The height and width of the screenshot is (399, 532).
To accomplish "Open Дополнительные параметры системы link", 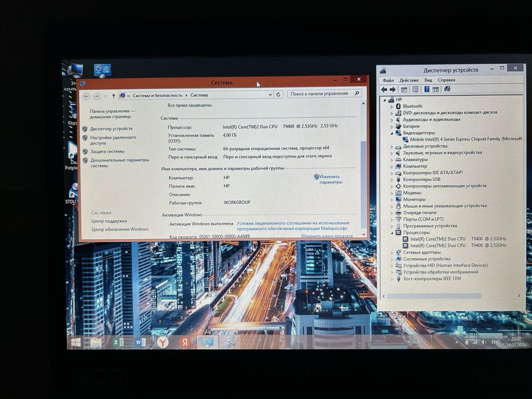I will [120, 163].
